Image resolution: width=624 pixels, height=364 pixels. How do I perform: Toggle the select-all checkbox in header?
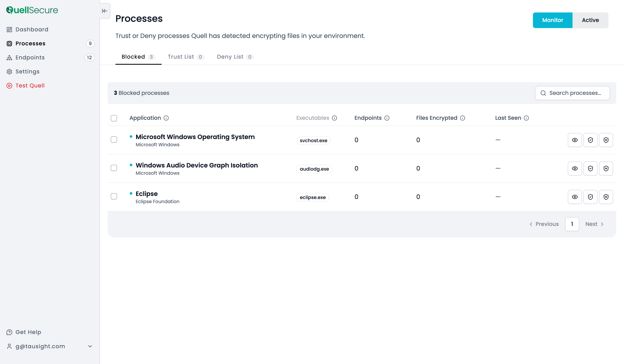coord(114,118)
